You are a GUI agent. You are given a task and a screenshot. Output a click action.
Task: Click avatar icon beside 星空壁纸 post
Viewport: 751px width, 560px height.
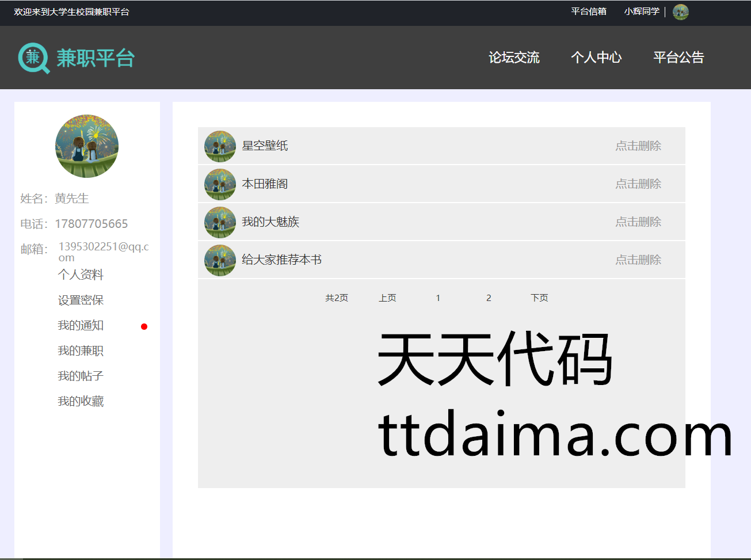coord(220,146)
